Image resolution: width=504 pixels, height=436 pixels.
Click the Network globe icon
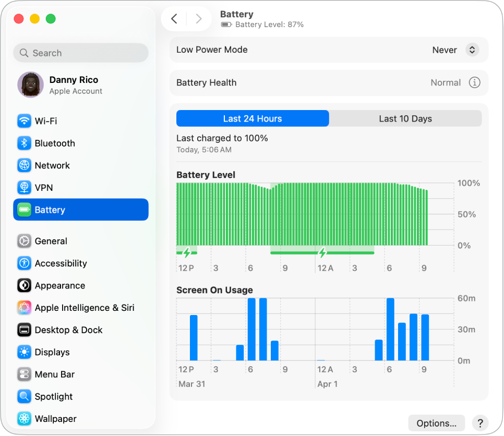tap(24, 165)
